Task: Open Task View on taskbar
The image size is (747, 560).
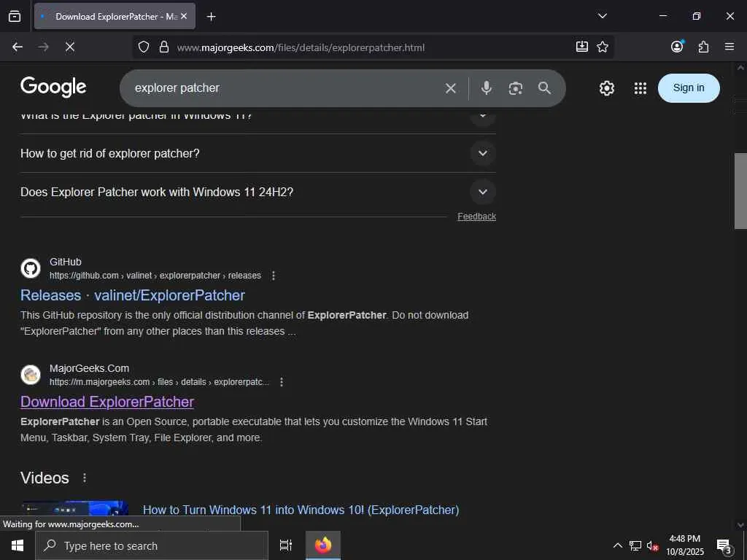Action: (x=286, y=545)
